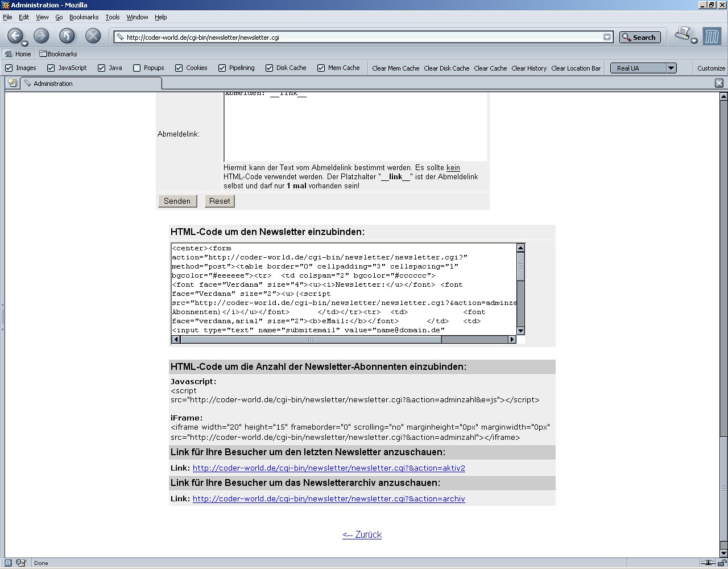Viewport: 728px width, 569px height.
Task: Click the Navigator icon in status bar
Action: (x=9, y=563)
